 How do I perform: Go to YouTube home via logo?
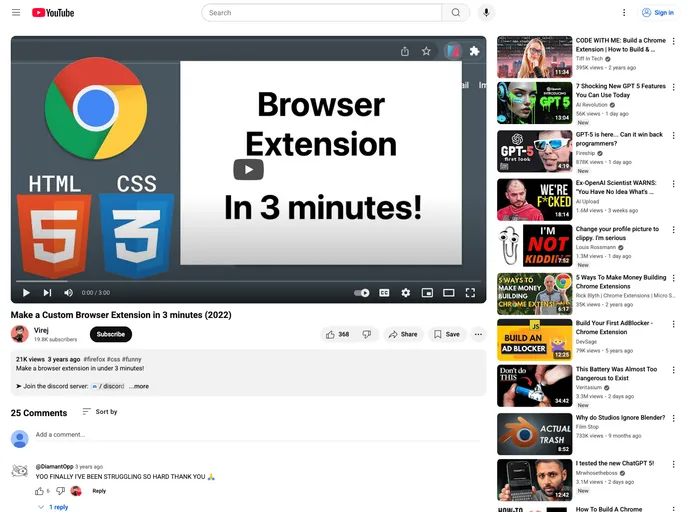tap(53, 13)
